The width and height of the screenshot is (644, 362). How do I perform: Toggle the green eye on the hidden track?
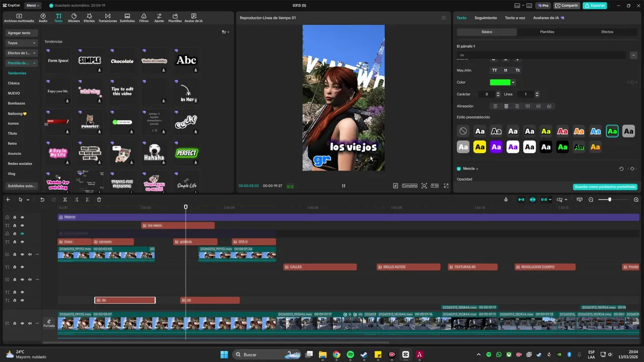22,234
